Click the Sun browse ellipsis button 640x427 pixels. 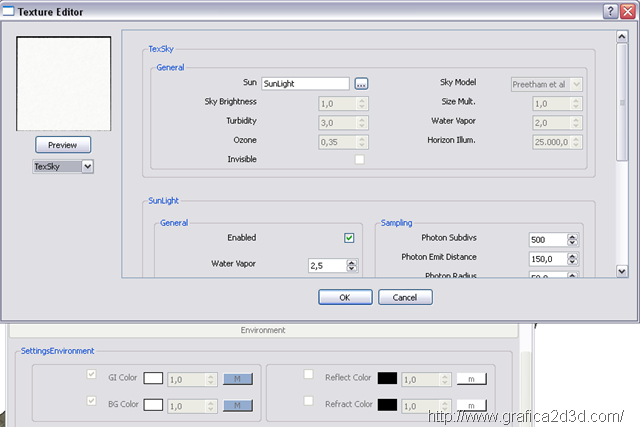click(x=362, y=84)
